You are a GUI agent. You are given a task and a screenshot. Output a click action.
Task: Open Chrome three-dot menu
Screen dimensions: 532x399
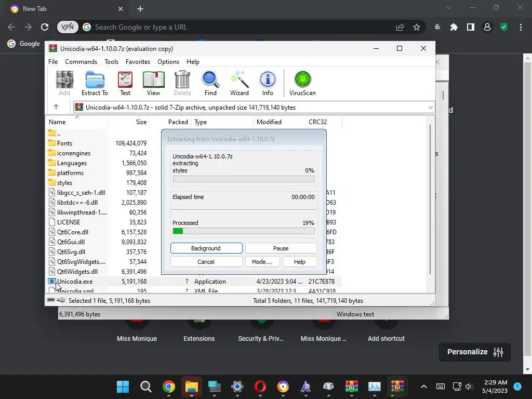pos(521,27)
